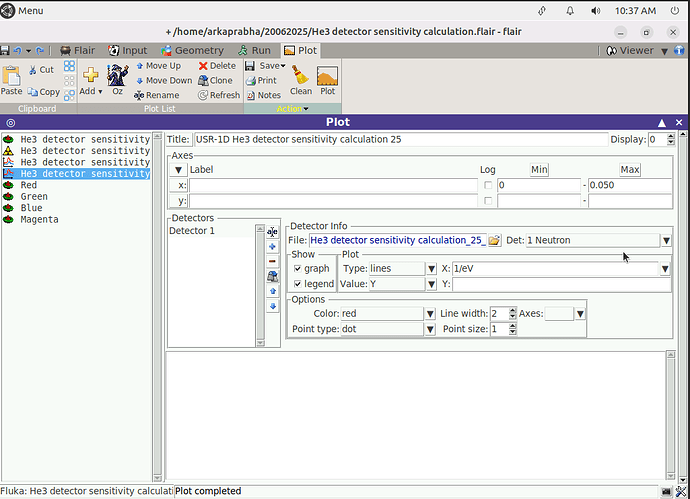The width and height of the screenshot is (690, 499).
Task: Add a detector with the plus icon
Action: [272, 247]
